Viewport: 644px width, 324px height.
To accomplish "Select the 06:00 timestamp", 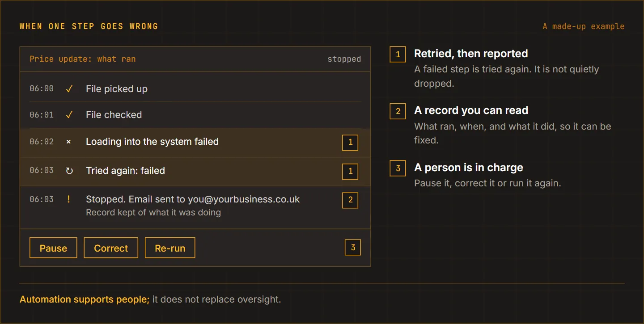I will (42, 88).
